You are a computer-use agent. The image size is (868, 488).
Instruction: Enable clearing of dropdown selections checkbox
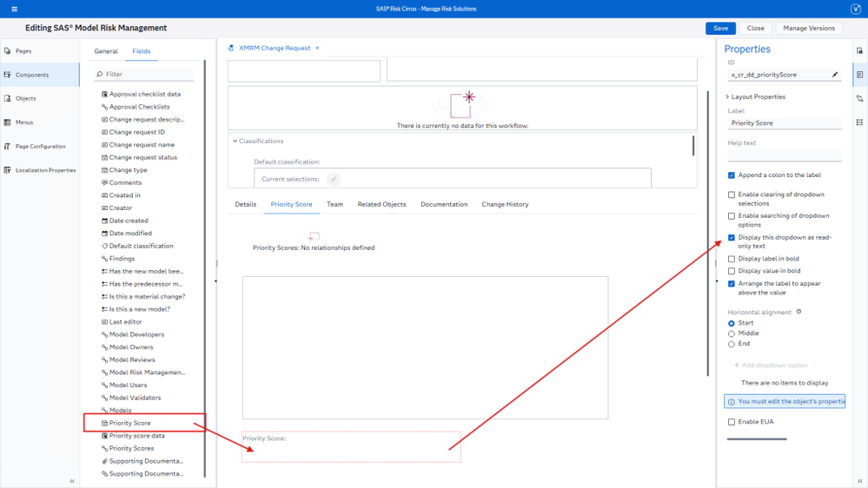(732, 195)
